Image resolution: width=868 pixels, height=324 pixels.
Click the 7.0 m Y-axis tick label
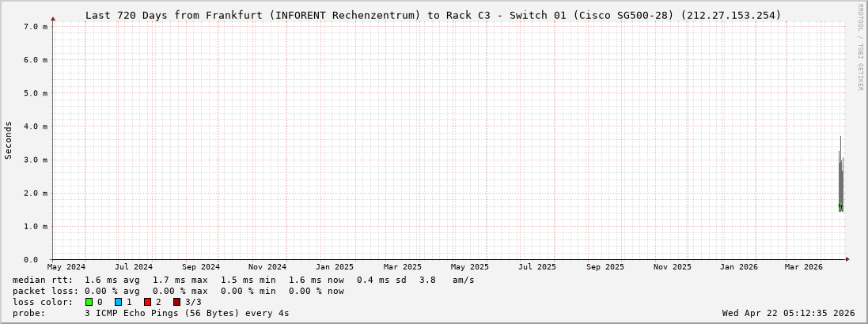pos(36,27)
